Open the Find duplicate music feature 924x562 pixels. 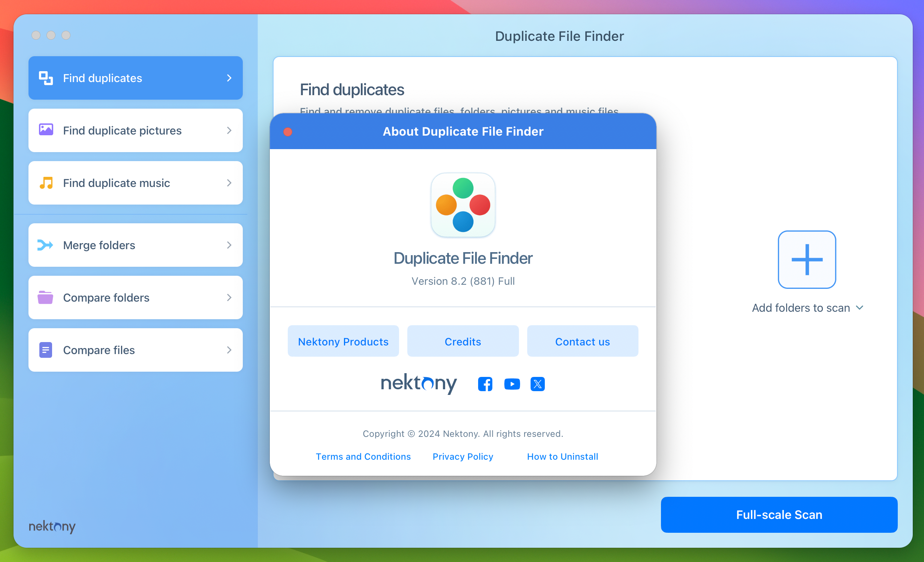tap(135, 183)
